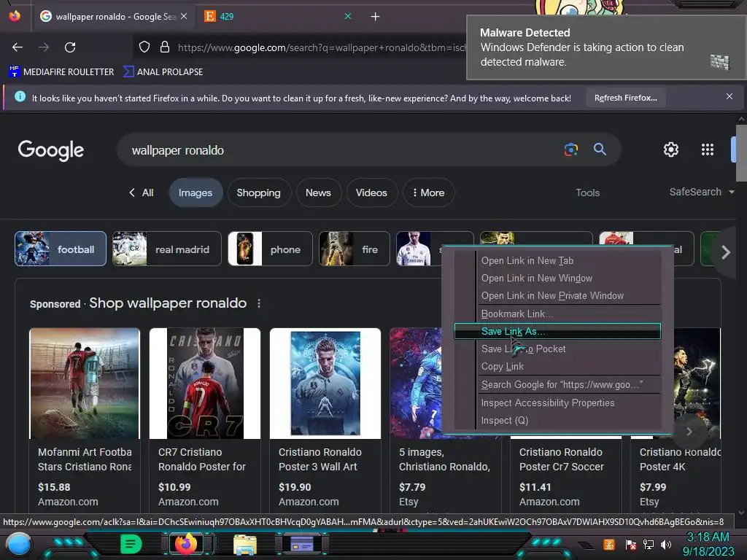747x560 pixels.
Task: Select the Images search tab
Action: 196,192
